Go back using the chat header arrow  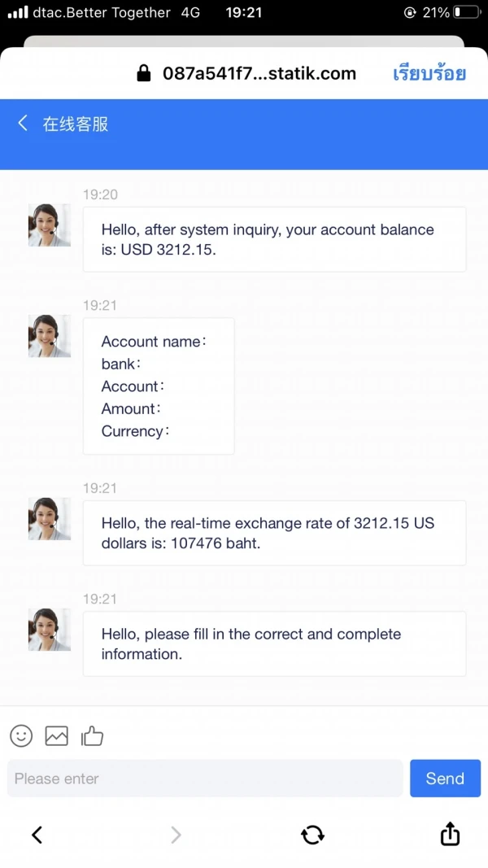pyautogui.click(x=23, y=123)
